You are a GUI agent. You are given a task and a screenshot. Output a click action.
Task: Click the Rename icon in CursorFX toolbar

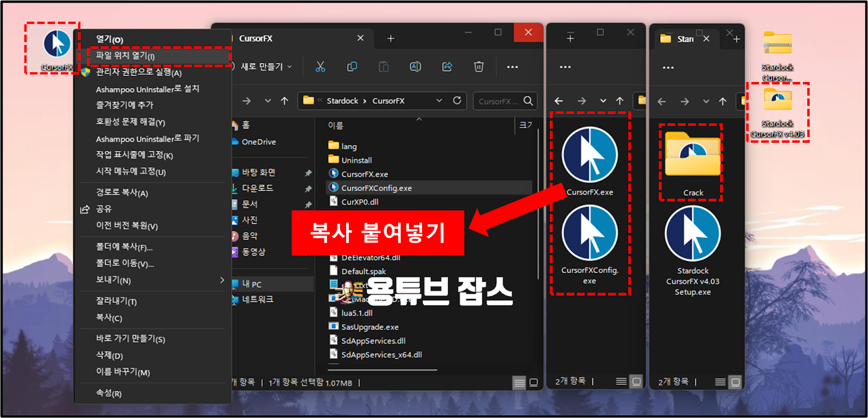416,67
